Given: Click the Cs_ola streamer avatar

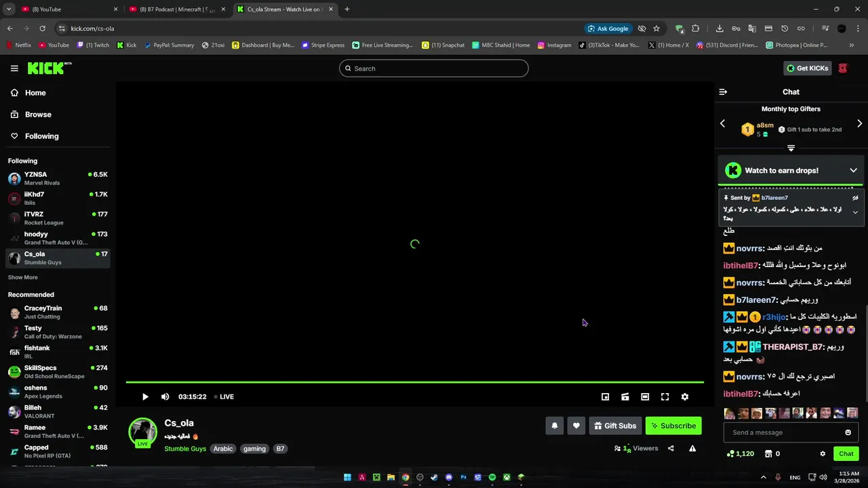Looking at the screenshot, I should pos(142,432).
